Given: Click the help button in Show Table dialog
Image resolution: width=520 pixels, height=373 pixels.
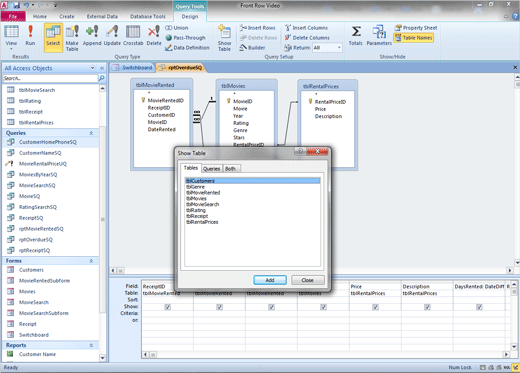Looking at the screenshot, I should point(300,151).
